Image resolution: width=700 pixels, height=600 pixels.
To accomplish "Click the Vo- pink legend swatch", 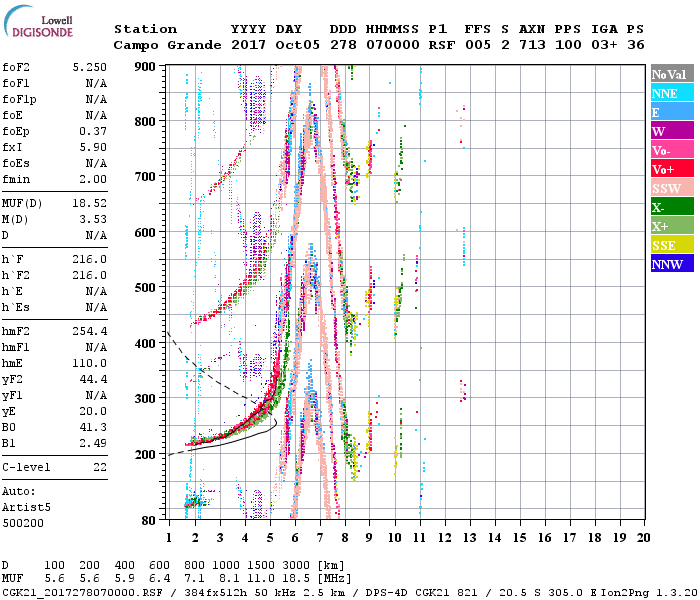I will coord(672,150).
